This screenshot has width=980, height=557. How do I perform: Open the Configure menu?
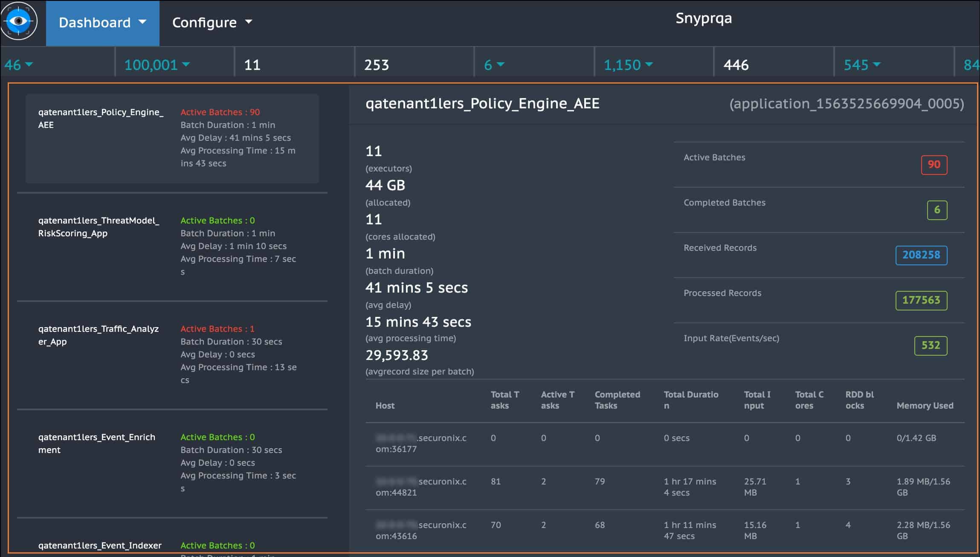point(212,23)
